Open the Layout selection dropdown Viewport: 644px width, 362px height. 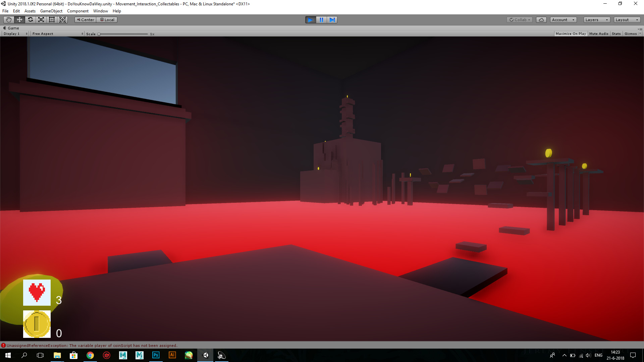click(x=627, y=19)
